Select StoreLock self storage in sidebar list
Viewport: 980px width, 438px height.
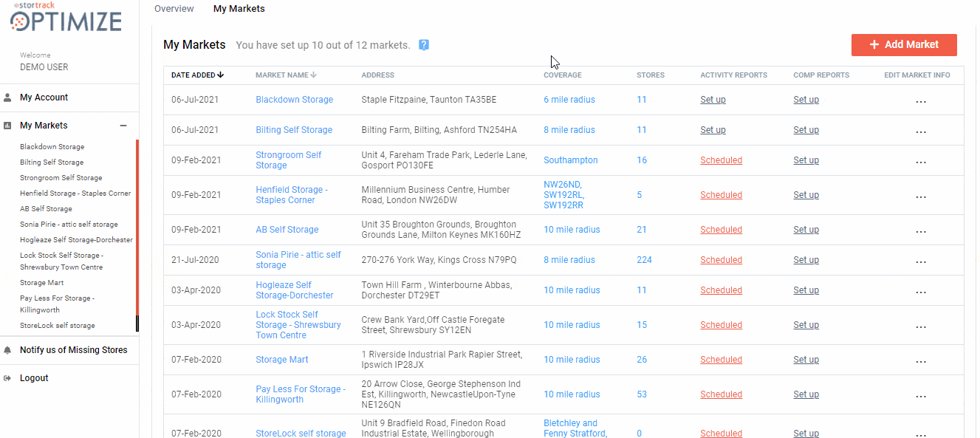coord(58,326)
